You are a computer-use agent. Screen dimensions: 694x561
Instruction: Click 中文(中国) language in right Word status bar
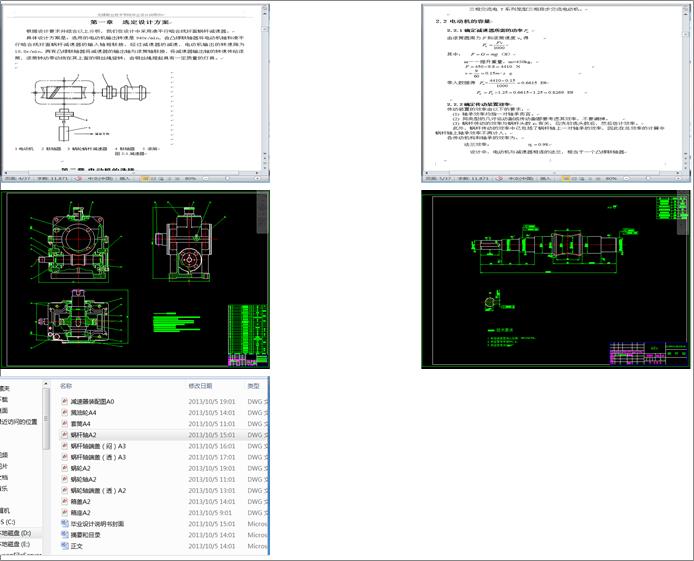click(x=520, y=178)
